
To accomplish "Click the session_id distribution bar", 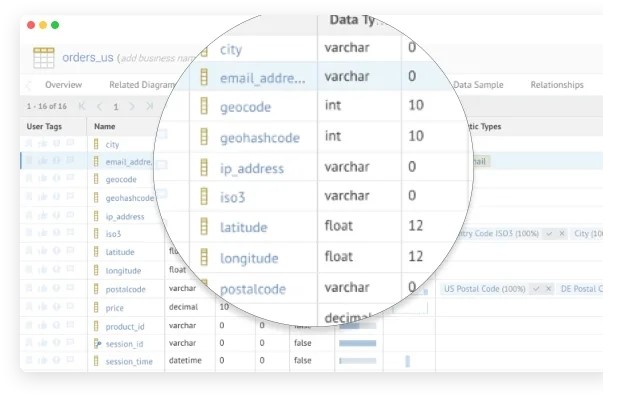I will (x=358, y=343).
